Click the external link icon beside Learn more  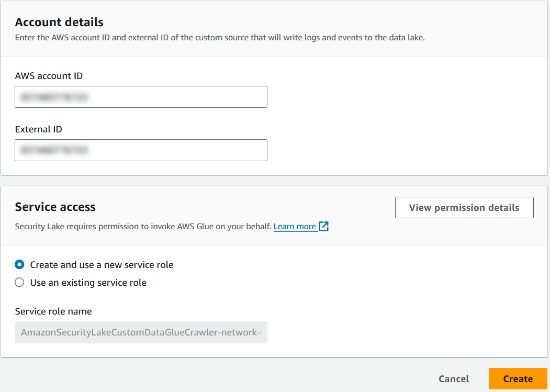pos(323,226)
